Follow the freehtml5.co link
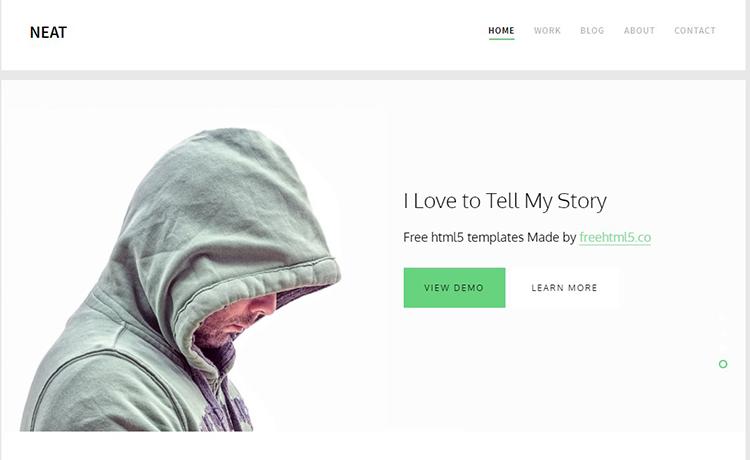This screenshot has width=750, height=460. tap(615, 237)
